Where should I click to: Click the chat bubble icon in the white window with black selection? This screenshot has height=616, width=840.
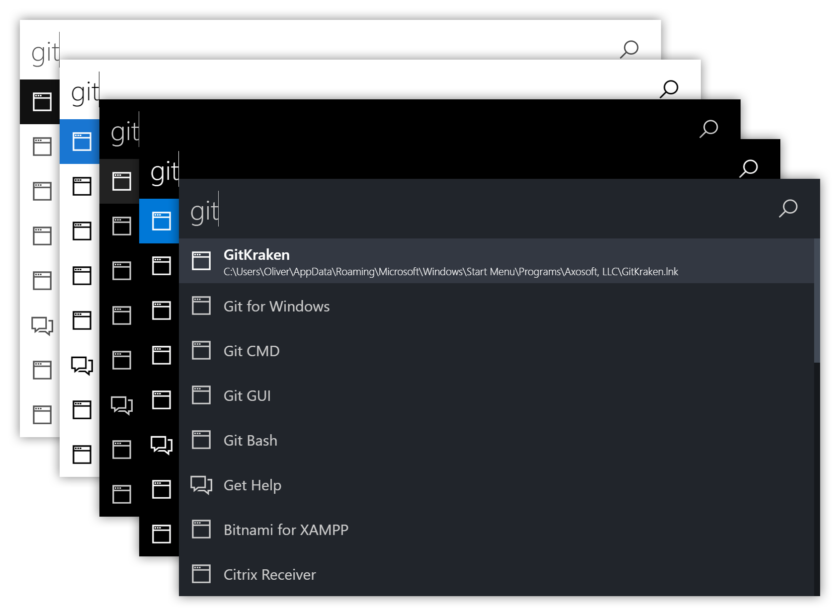coord(42,326)
